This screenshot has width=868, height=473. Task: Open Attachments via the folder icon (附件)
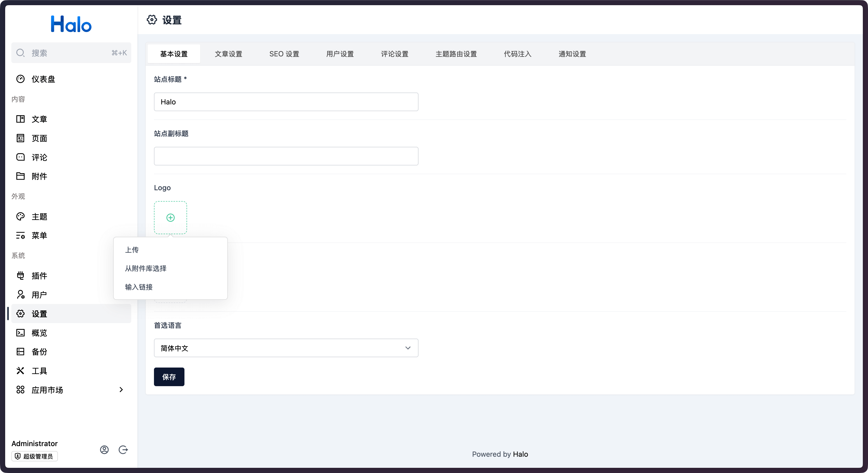(x=21, y=176)
